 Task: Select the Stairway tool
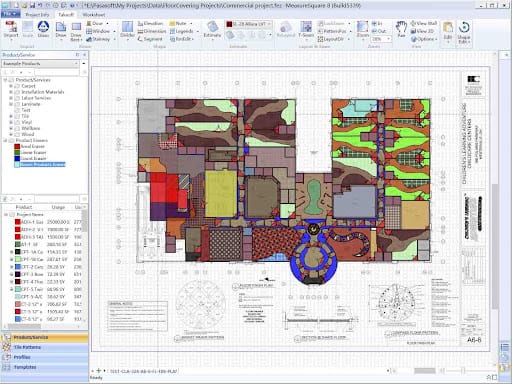(98, 39)
